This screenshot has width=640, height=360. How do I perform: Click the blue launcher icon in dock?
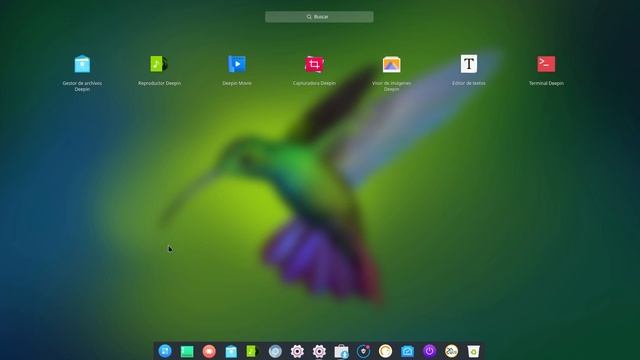point(165,351)
